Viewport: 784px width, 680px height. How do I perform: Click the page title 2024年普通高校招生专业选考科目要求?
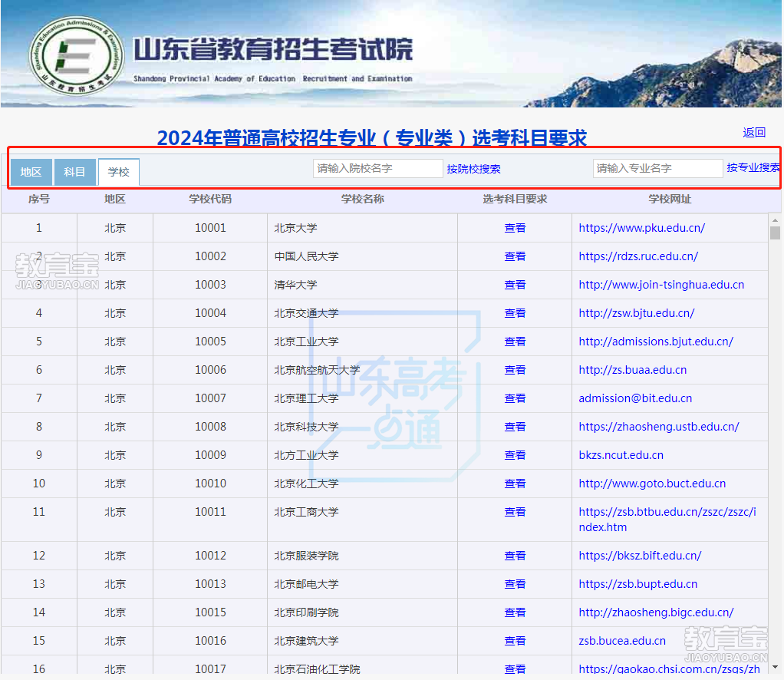click(371, 137)
